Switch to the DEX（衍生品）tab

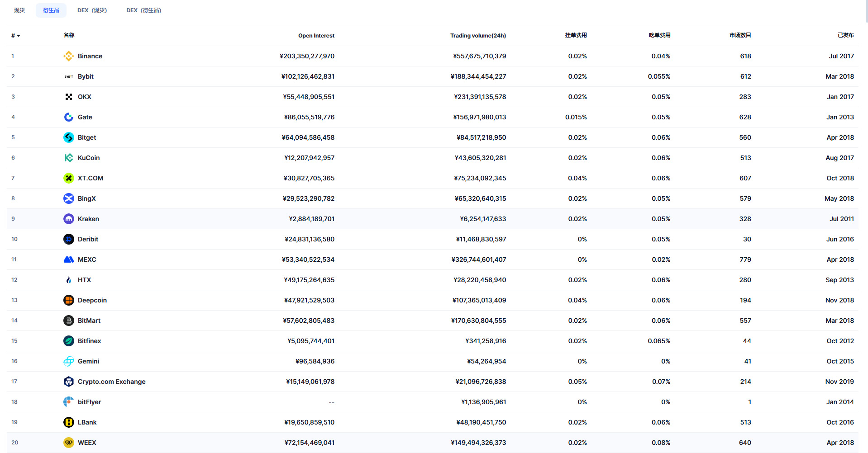144,10
